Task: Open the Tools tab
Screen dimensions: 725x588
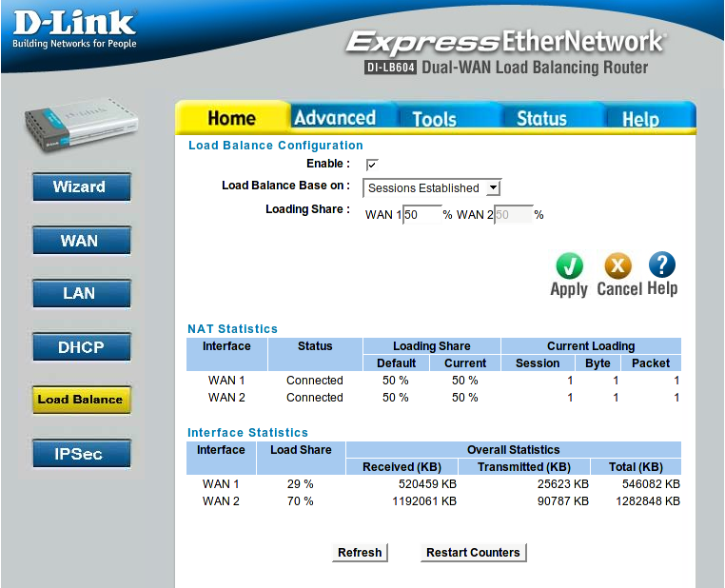Action: 435,119
